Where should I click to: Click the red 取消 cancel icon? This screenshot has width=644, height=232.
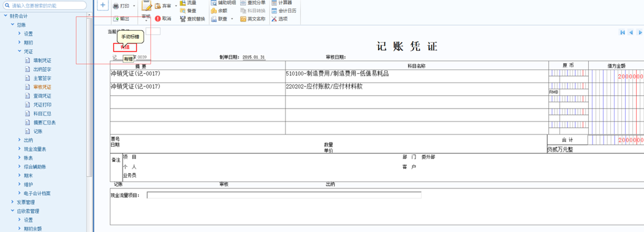pos(158,18)
